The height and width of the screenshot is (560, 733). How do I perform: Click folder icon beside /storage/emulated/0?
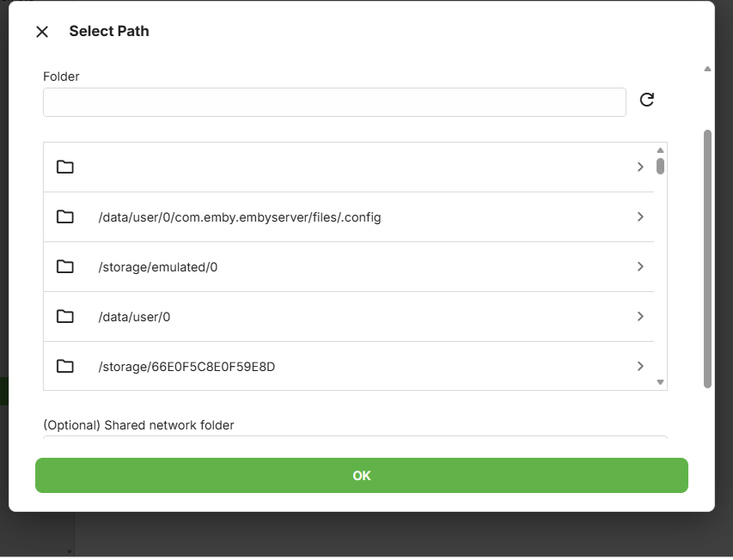point(65,266)
